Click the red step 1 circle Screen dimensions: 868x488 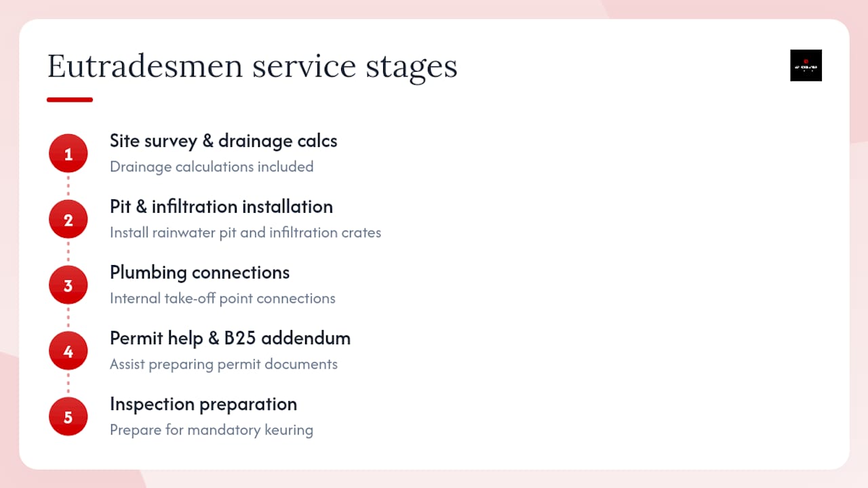pyautogui.click(x=68, y=154)
